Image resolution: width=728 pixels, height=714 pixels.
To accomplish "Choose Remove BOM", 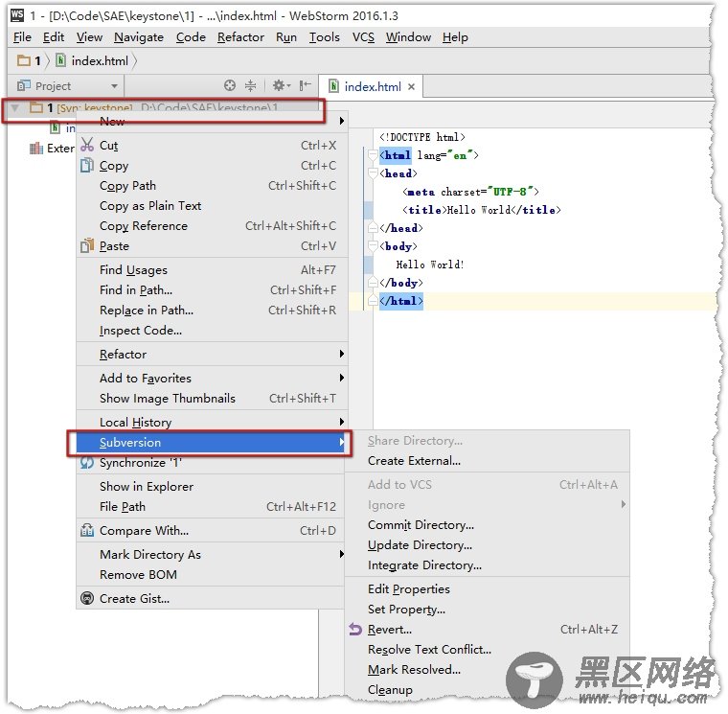I will [x=213, y=575].
